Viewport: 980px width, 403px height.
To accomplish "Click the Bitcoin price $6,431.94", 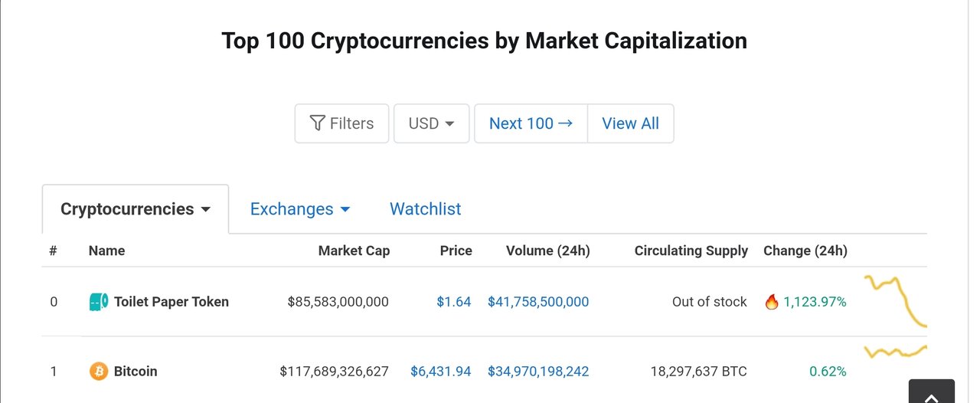I will 441,372.
